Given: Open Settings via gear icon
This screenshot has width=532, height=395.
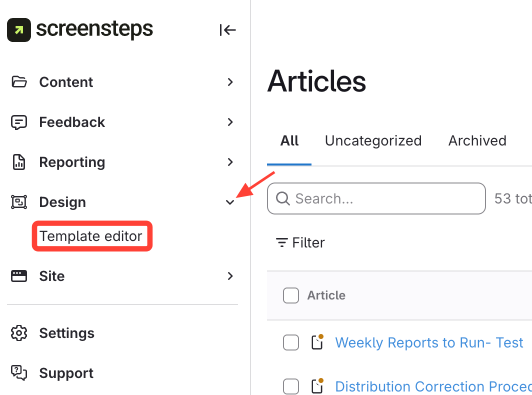Looking at the screenshot, I should (x=19, y=333).
